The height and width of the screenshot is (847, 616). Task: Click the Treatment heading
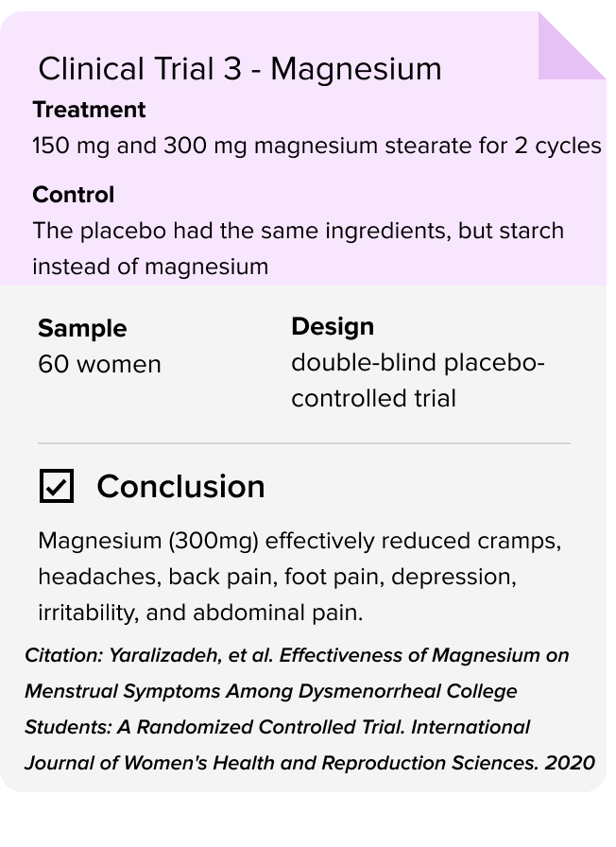pyautogui.click(x=89, y=110)
